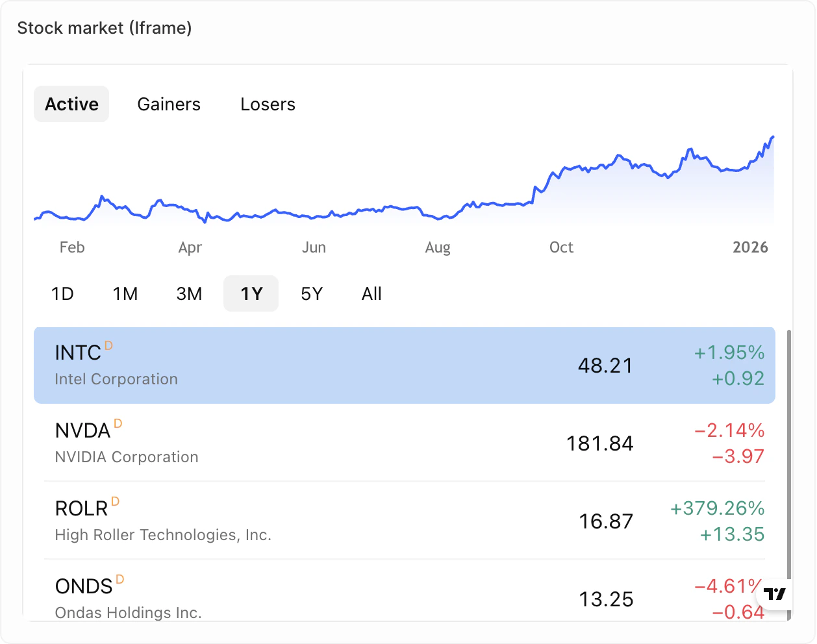The image size is (817, 644).
Task: Switch to the Losers tab
Action: [x=268, y=104]
